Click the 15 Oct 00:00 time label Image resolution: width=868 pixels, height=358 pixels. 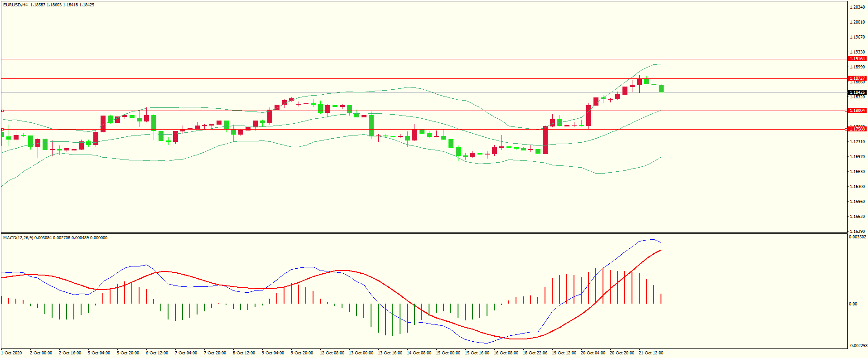pyautogui.click(x=448, y=353)
